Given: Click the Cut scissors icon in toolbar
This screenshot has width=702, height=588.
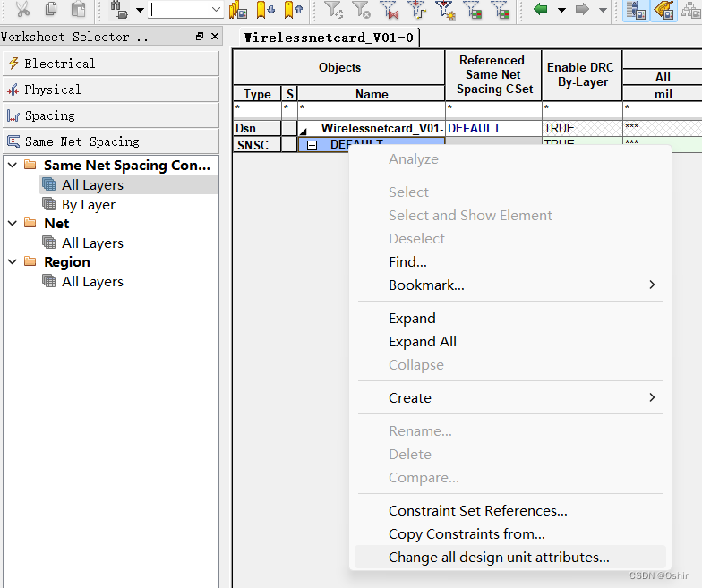Looking at the screenshot, I should (x=23, y=10).
